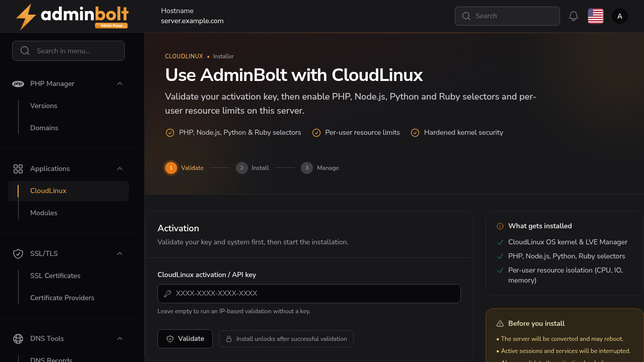Focus the CloudLinux activation key field
This screenshot has height=362, width=644.
coord(309,294)
